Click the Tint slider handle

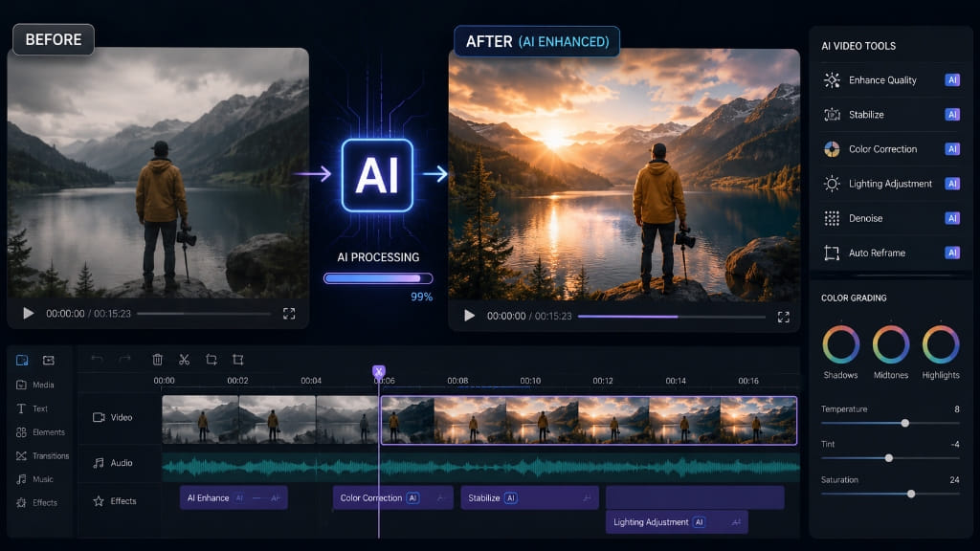tap(889, 458)
